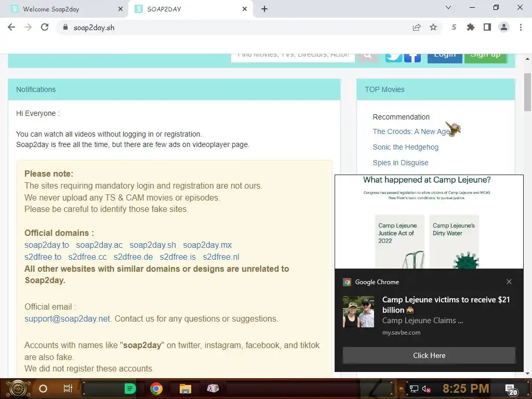The height and width of the screenshot is (399, 532).
Task: Open the soap2day.sh domain link
Action: point(153,245)
